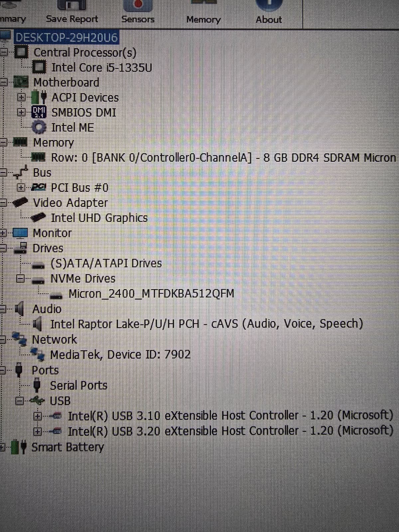Select the Intel Core i5-1335U entry
This screenshot has width=399, height=532.
click(x=102, y=67)
